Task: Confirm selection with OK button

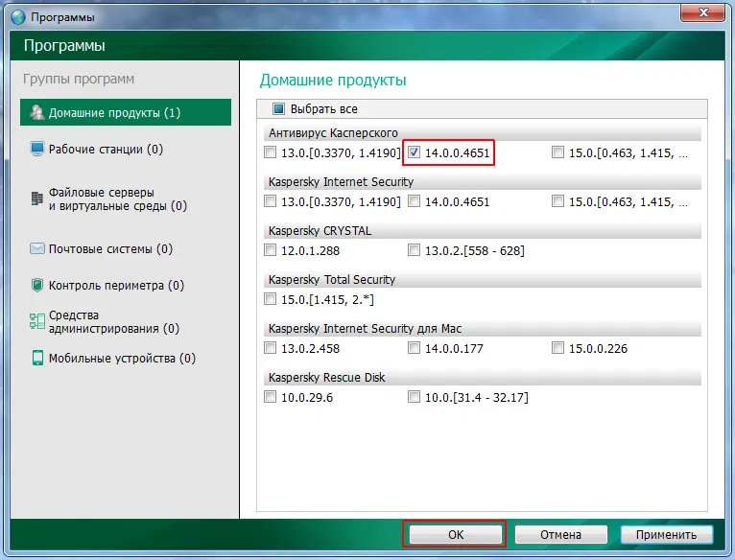Action: tap(455, 535)
